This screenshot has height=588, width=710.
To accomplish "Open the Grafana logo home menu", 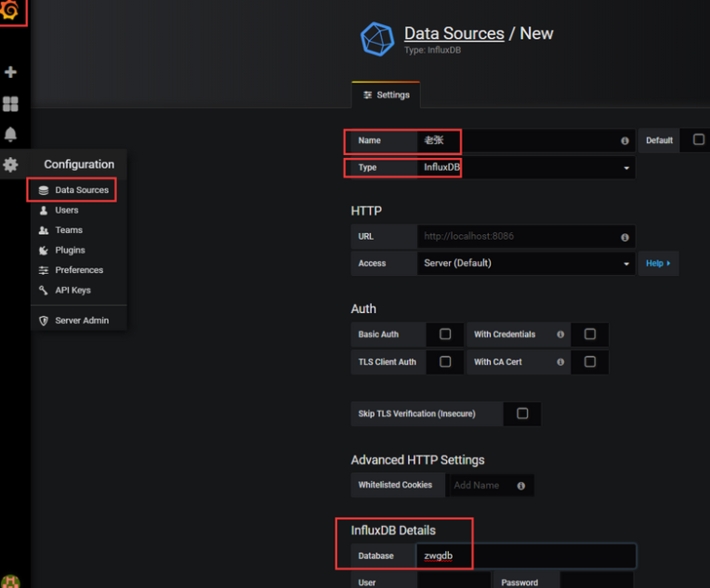I will coord(10,10).
